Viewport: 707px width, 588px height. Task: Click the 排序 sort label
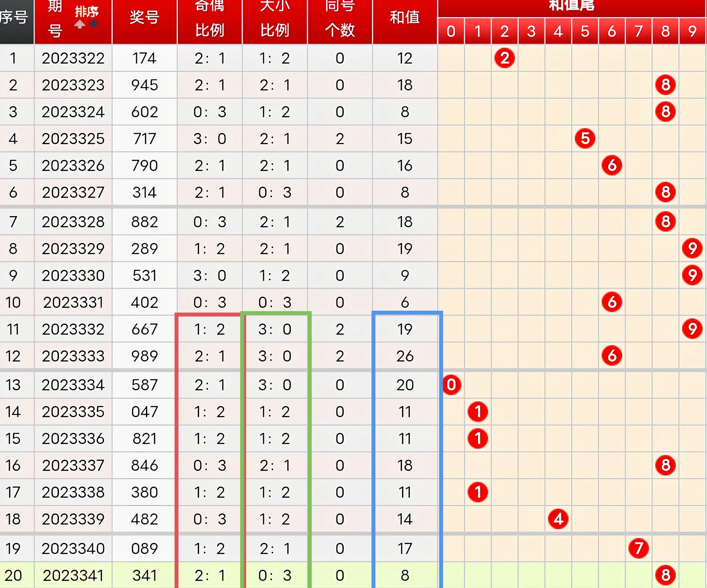pyautogui.click(x=86, y=12)
